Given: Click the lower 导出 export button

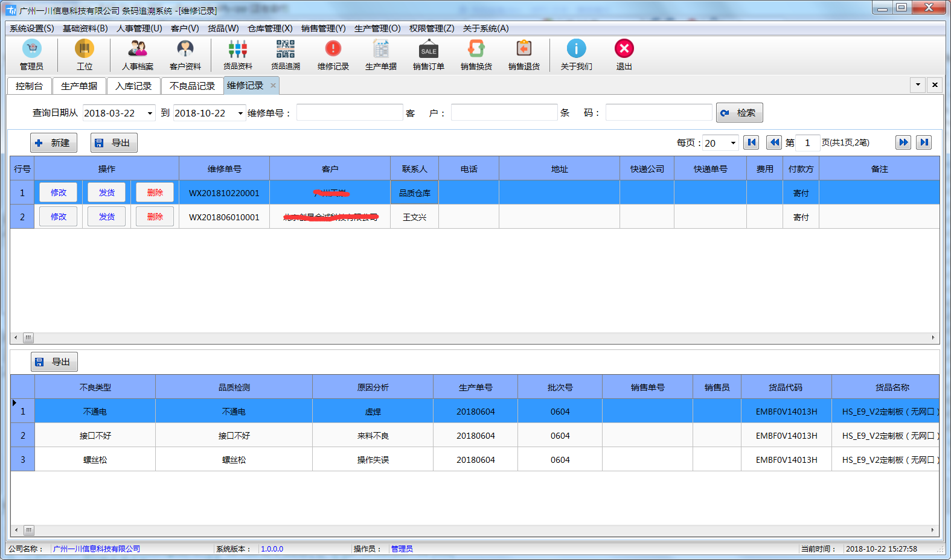Looking at the screenshot, I should pyautogui.click(x=54, y=362).
